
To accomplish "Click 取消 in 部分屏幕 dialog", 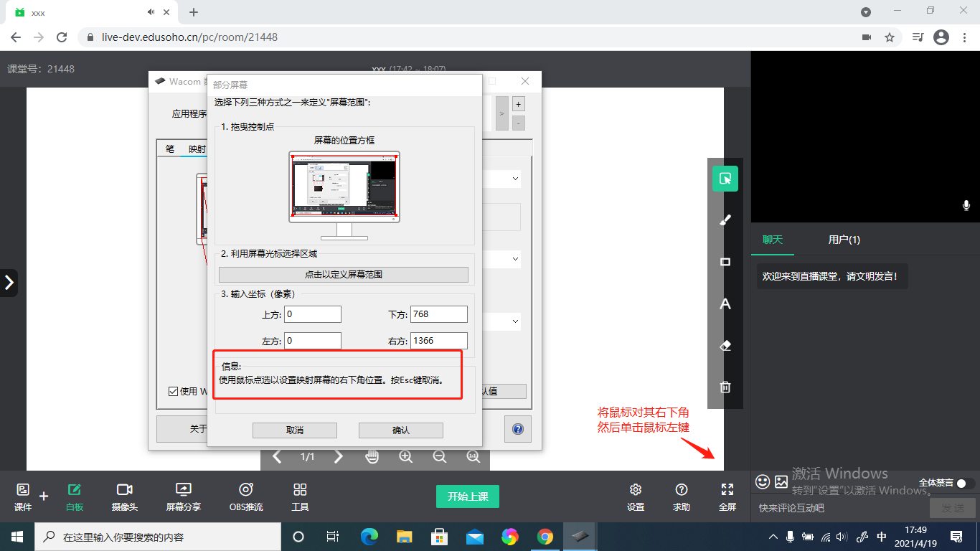I will (295, 430).
